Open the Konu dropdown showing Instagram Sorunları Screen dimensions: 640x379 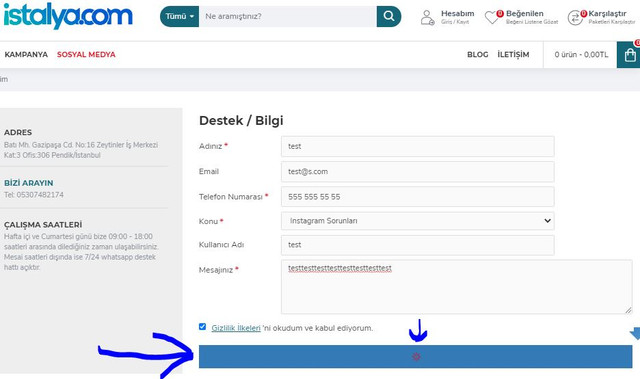click(418, 221)
